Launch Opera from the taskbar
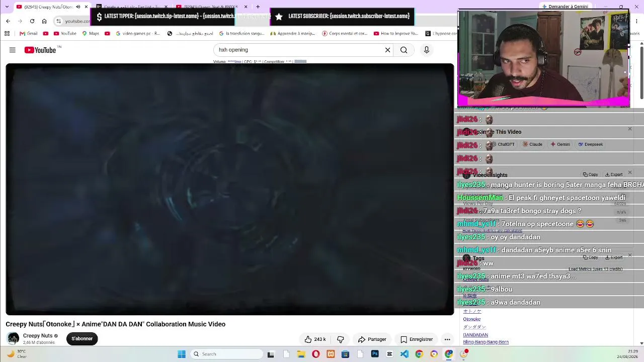Viewport: 644px width, 362px height. pyautogui.click(x=315, y=354)
